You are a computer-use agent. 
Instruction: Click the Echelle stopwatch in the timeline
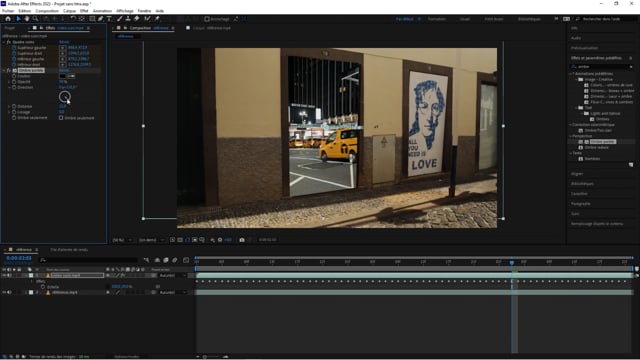[43, 287]
